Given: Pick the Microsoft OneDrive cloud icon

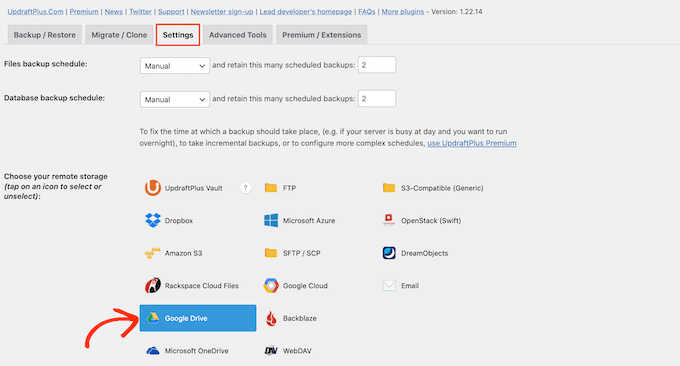Looking at the screenshot, I should (x=153, y=350).
